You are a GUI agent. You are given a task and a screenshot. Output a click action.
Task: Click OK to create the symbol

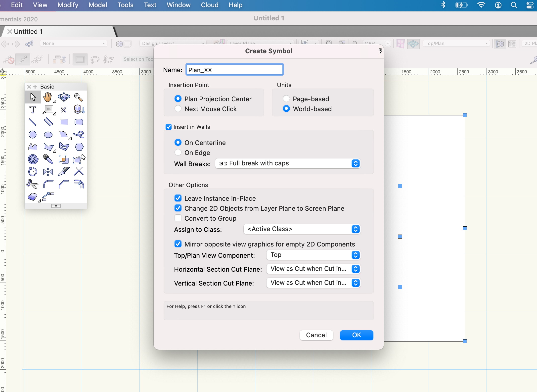[x=356, y=335]
